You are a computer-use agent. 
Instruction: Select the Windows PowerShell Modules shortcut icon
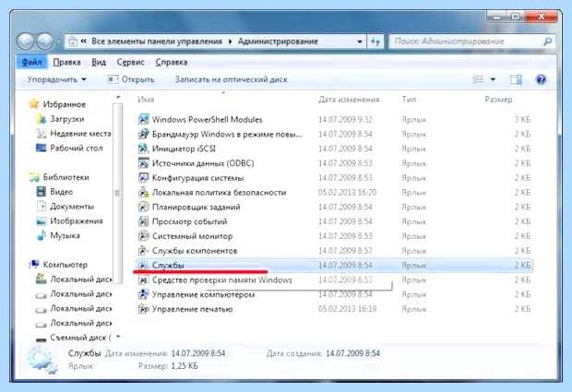click(143, 119)
